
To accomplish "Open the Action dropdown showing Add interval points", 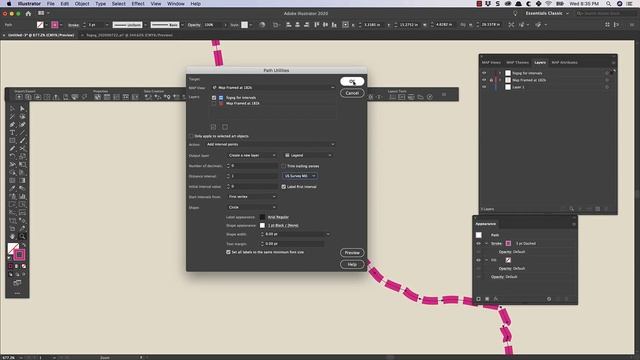I will coord(270,144).
